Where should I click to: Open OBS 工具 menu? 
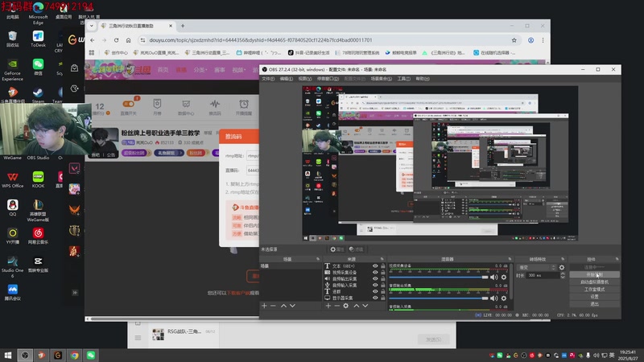(x=403, y=79)
